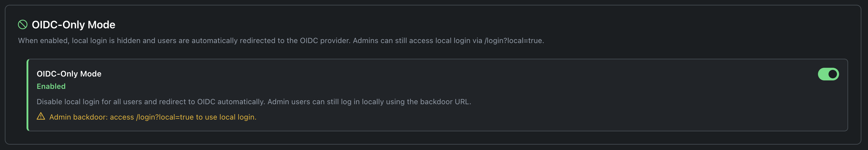Viewport: 868px width, 150px height.
Task: Click "/login?local=true" in the top description
Action: click(x=514, y=41)
